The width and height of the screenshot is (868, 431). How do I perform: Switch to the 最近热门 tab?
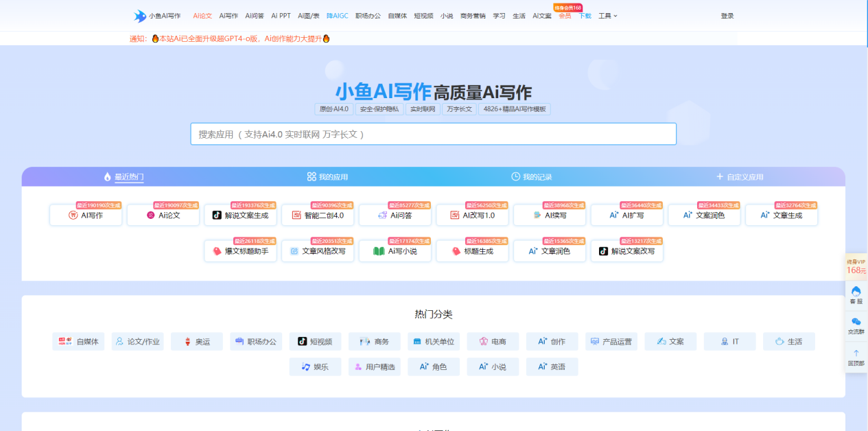pos(124,177)
